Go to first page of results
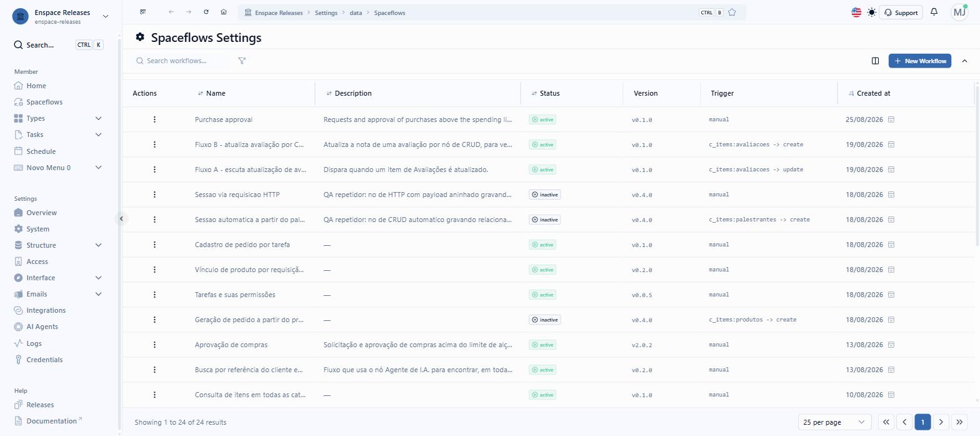 tap(886, 422)
